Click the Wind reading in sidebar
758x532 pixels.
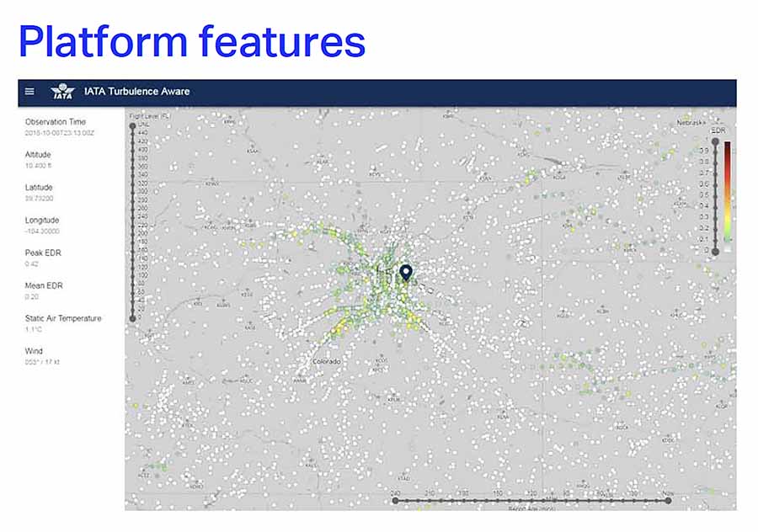pos(42,362)
